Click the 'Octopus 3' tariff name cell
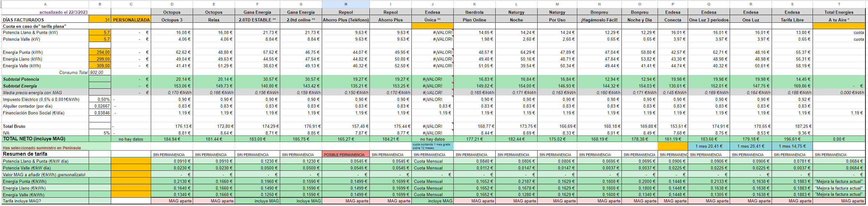This screenshot has width=868, height=206. click(172, 20)
